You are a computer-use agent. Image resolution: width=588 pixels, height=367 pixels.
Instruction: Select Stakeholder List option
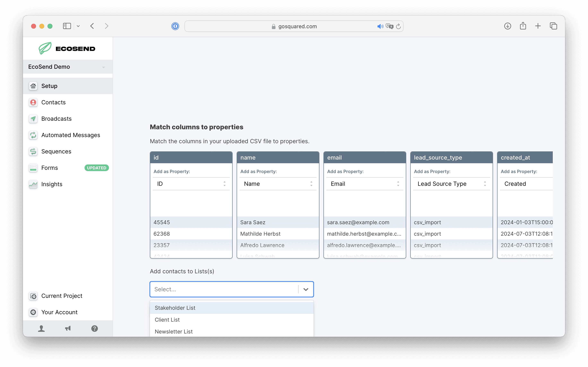point(232,308)
